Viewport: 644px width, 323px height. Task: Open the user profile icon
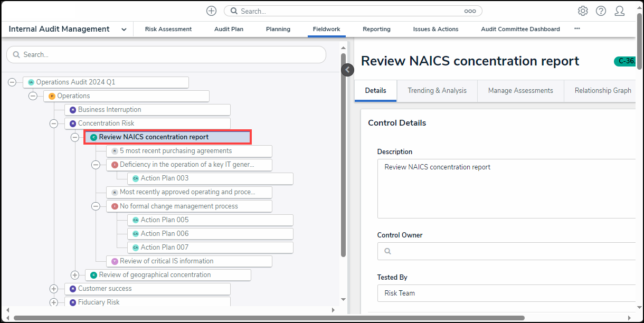click(620, 11)
